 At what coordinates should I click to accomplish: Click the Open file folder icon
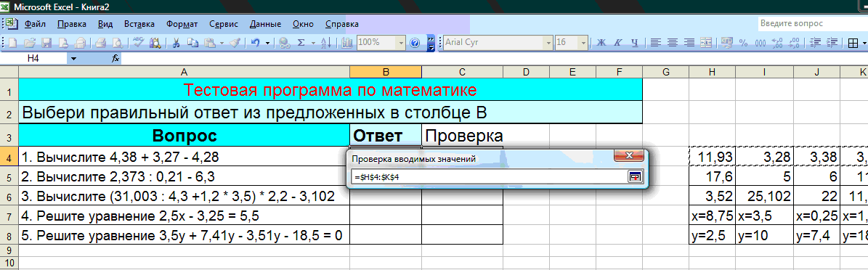pos(29,43)
